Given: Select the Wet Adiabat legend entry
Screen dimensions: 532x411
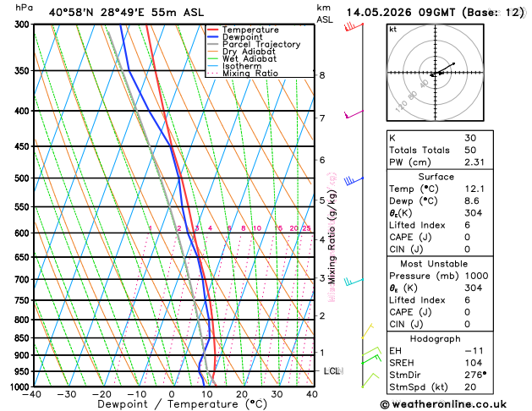Looking at the screenshot, I should (242, 58).
